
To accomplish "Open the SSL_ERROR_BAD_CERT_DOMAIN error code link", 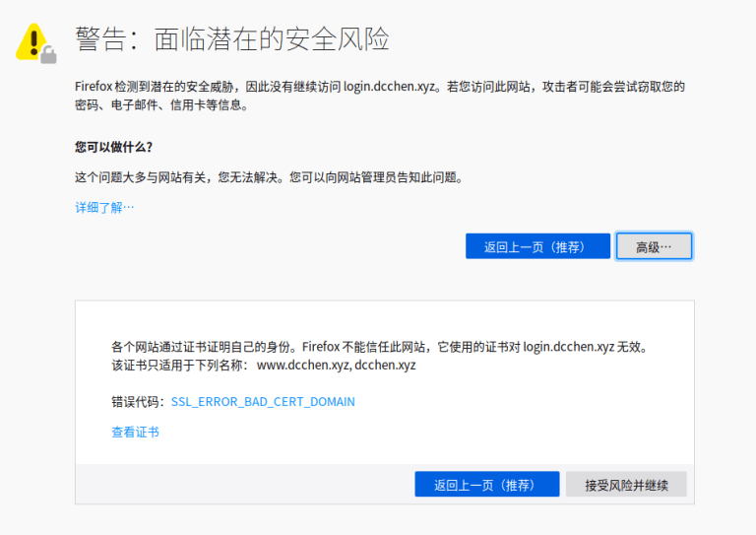I will [263, 402].
